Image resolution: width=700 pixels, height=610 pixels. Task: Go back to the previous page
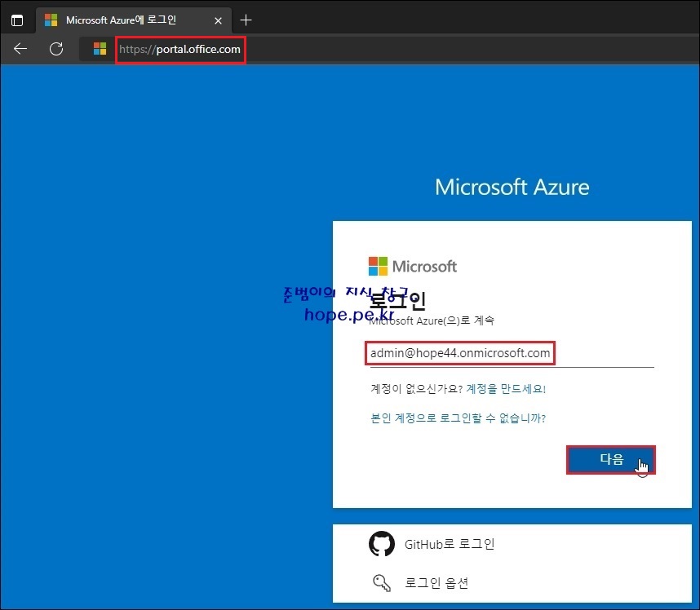point(20,49)
